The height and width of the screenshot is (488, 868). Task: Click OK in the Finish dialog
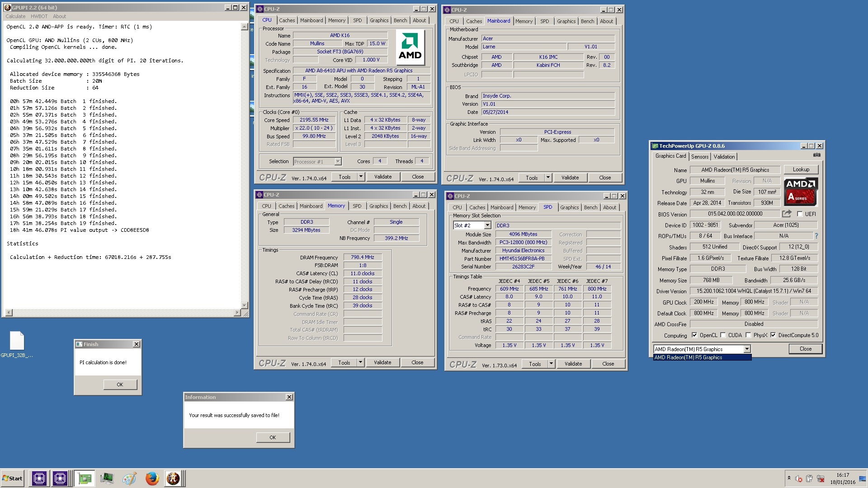120,385
